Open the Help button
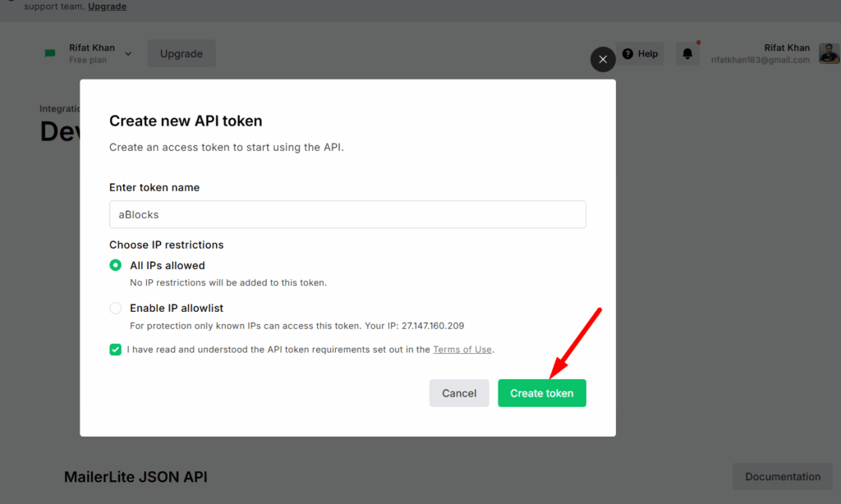 [x=640, y=53]
